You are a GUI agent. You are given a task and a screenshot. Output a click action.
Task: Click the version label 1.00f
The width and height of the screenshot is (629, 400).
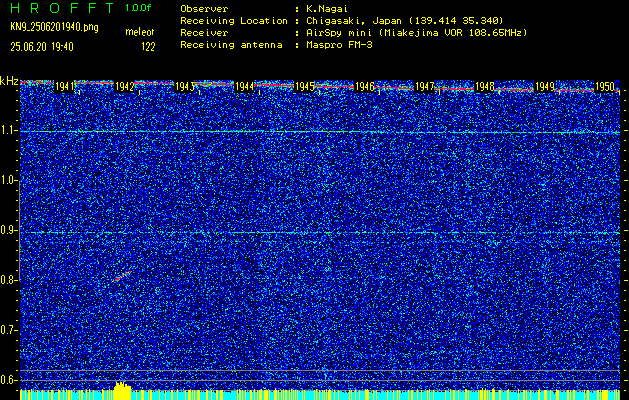coord(138,8)
